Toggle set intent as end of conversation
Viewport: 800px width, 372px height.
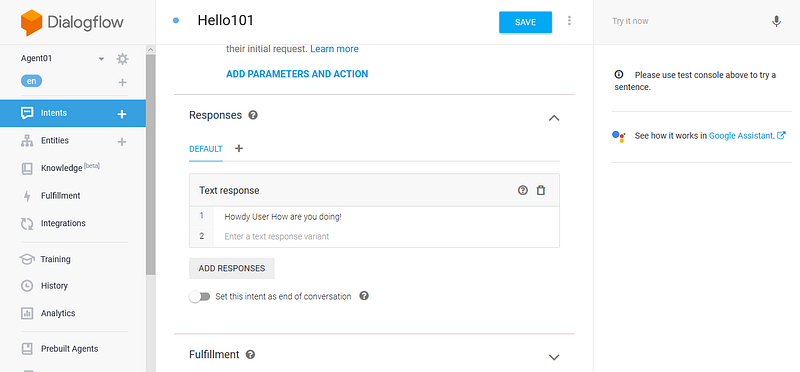(x=199, y=296)
